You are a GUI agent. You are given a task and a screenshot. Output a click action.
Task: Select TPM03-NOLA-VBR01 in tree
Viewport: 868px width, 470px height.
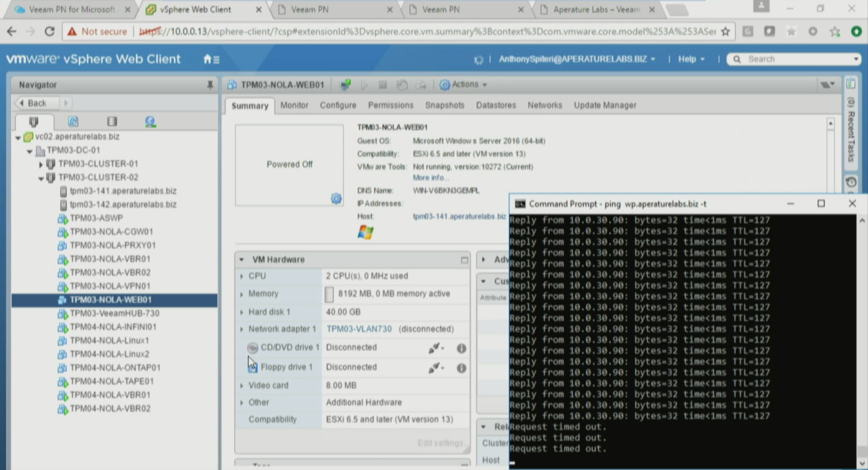pos(110,259)
